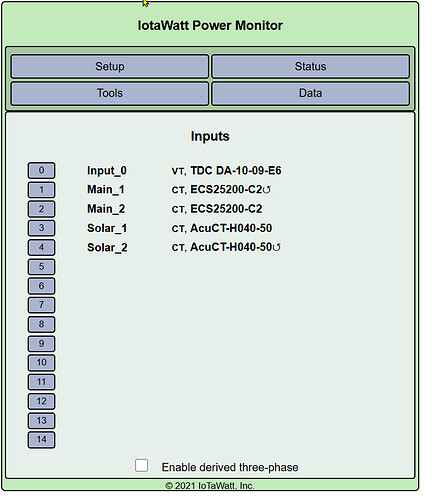Image resolution: width=432 pixels, height=500 pixels.
Task: Select input button 10
Action: pos(41,362)
